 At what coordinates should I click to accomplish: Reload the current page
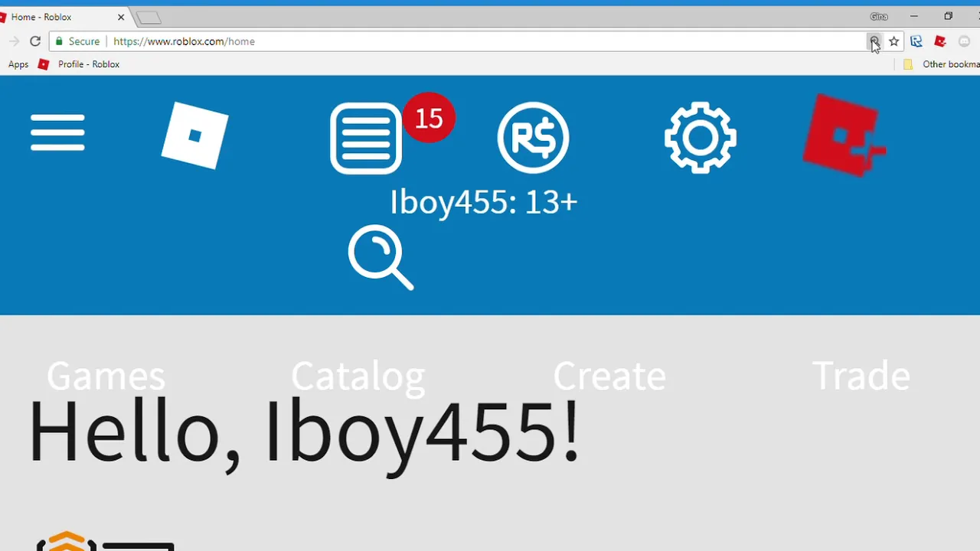coord(35,41)
